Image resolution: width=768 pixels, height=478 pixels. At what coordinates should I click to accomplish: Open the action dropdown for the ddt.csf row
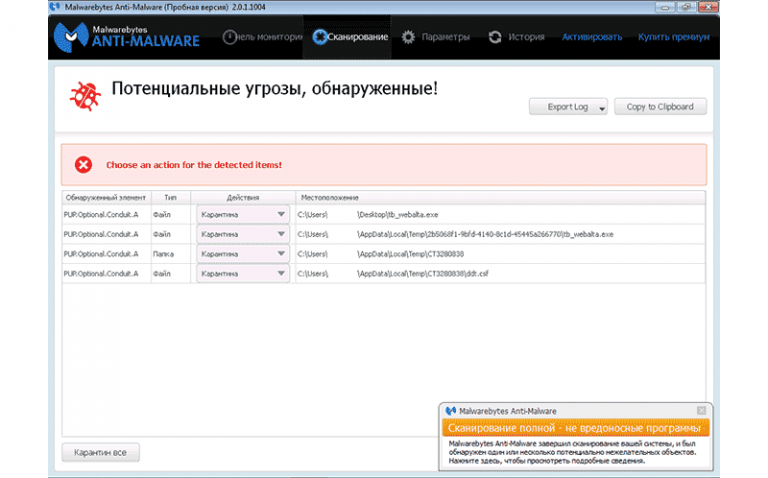pos(243,273)
